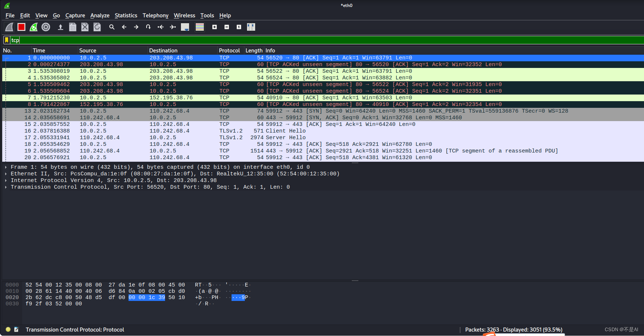Open the Telephony menu
Viewport: 644px width, 336px height.
pyautogui.click(x=155, y=16)
